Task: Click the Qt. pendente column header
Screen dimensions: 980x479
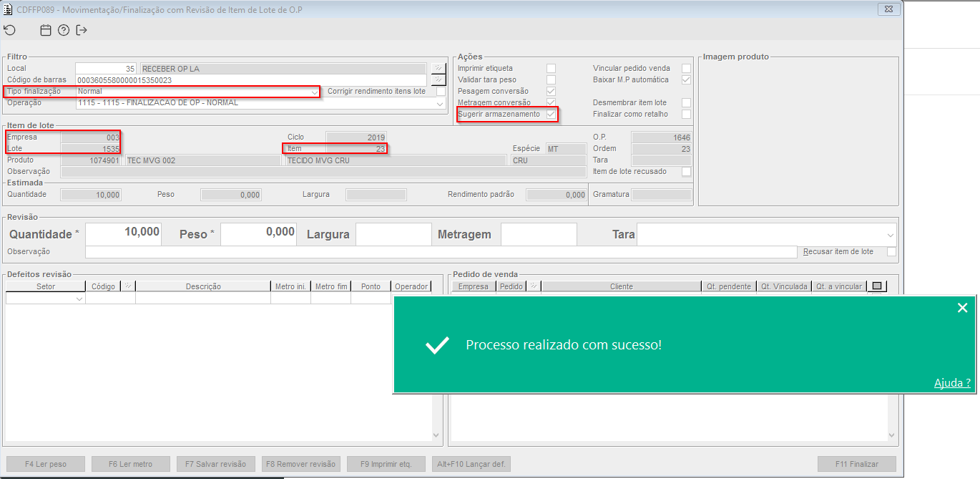Action: point(729,286)
